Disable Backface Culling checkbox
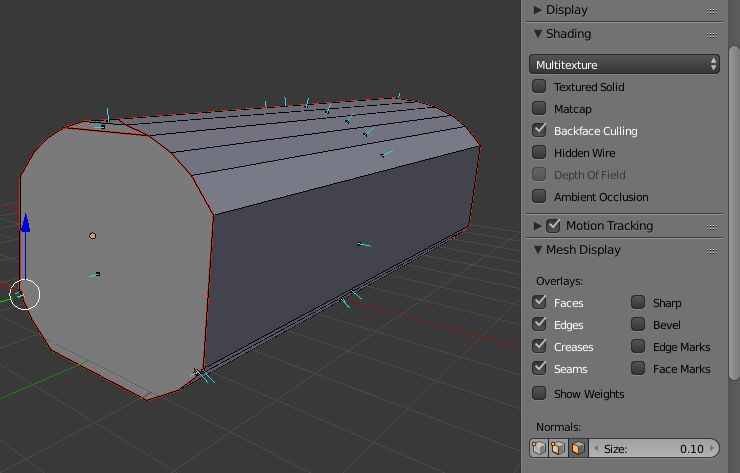Screen dimensions: 740x473 pos(539,130)
